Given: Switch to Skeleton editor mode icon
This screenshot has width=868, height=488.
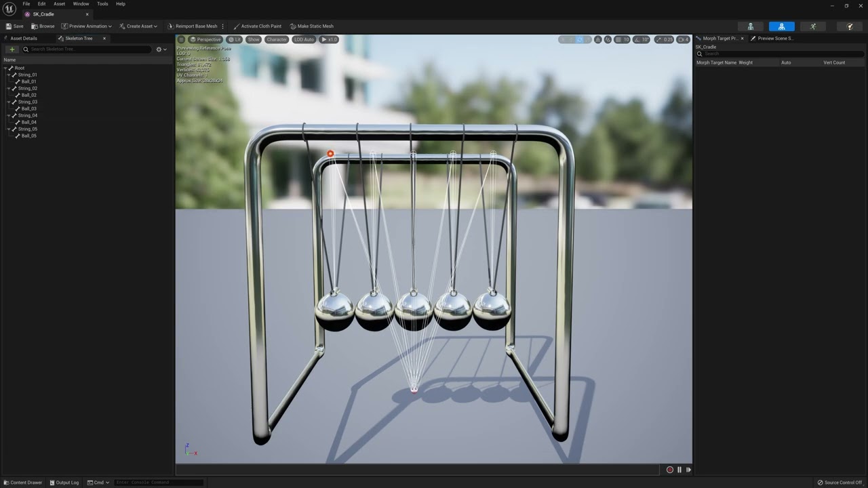Looking at the screenshot, I should coord(751,26).
